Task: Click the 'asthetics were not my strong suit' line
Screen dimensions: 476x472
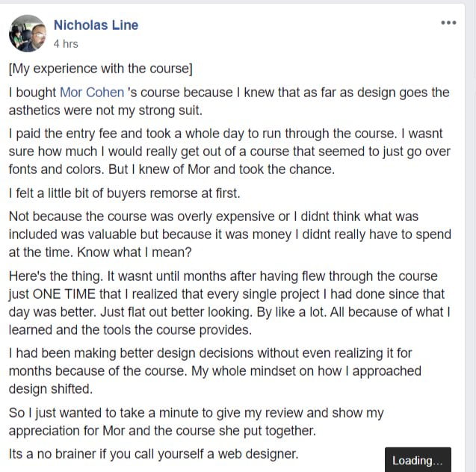Action: click(x=105, y=111)
